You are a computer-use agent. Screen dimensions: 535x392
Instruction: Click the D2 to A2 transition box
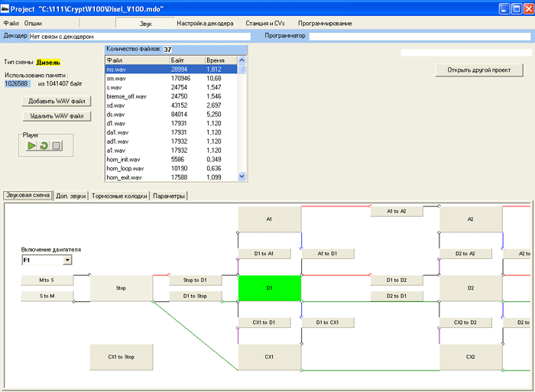tap(465, 254)
